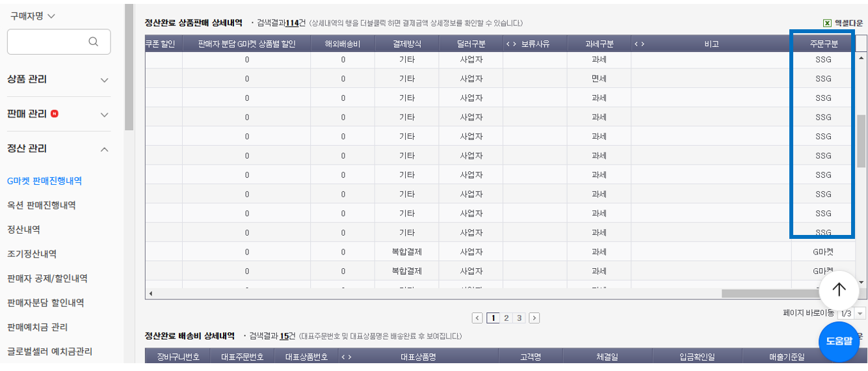
Task: Click the sidebar search input field
Action: click(59, 42)
